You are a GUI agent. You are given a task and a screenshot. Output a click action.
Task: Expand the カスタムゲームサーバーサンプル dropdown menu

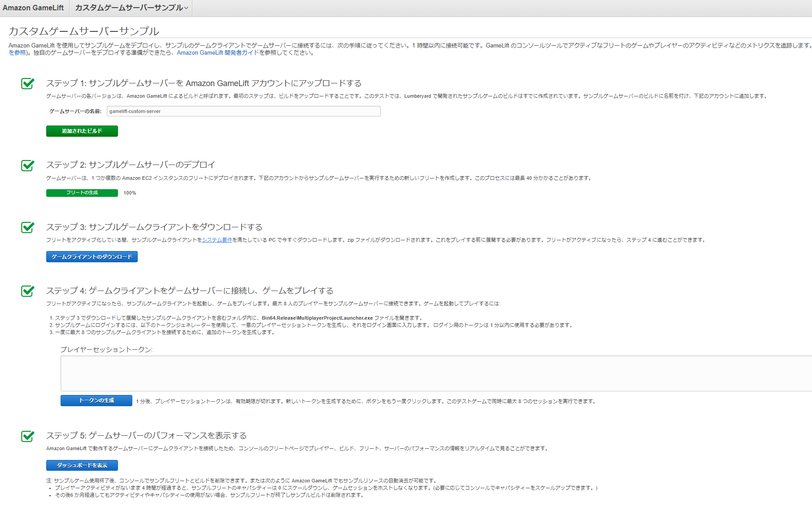(x=131, y=8)
